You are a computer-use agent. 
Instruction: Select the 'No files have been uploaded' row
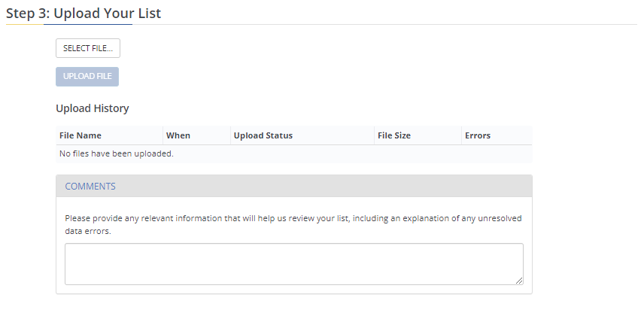pos(116,153)
